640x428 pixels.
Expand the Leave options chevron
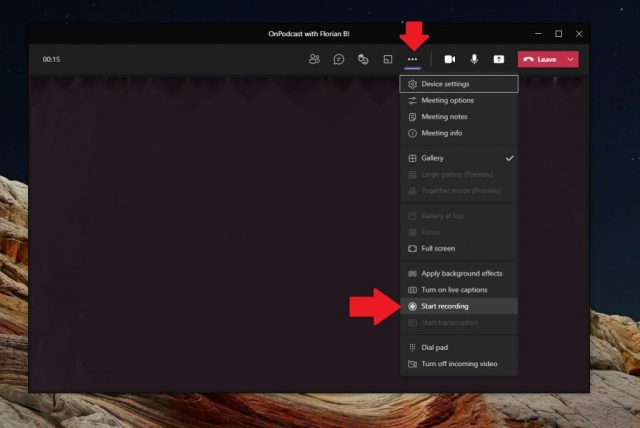pos(571,59)
